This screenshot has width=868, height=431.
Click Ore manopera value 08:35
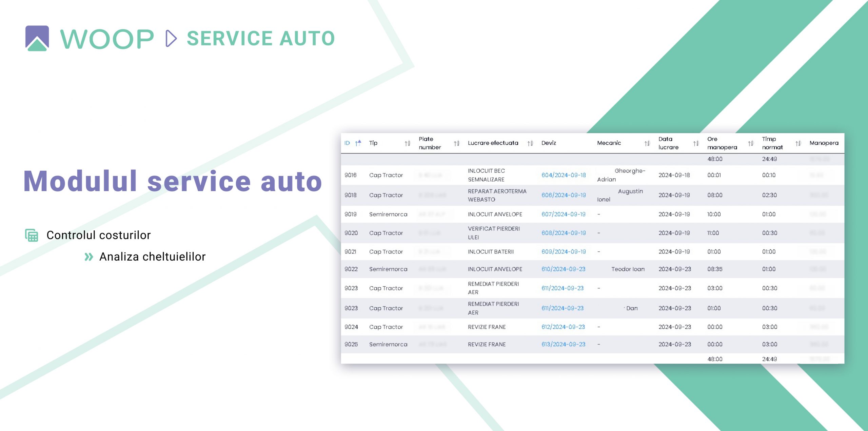tap(715, 269)
